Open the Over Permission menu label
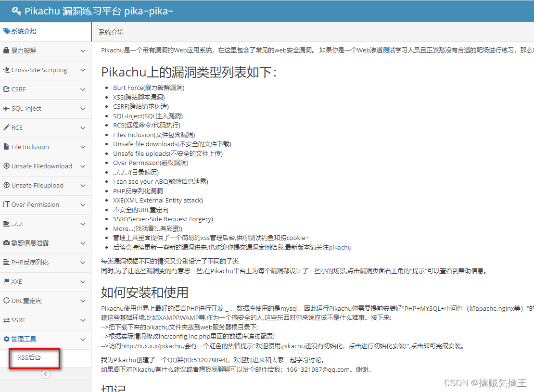 pyautogui.click(x=35, y=204)
